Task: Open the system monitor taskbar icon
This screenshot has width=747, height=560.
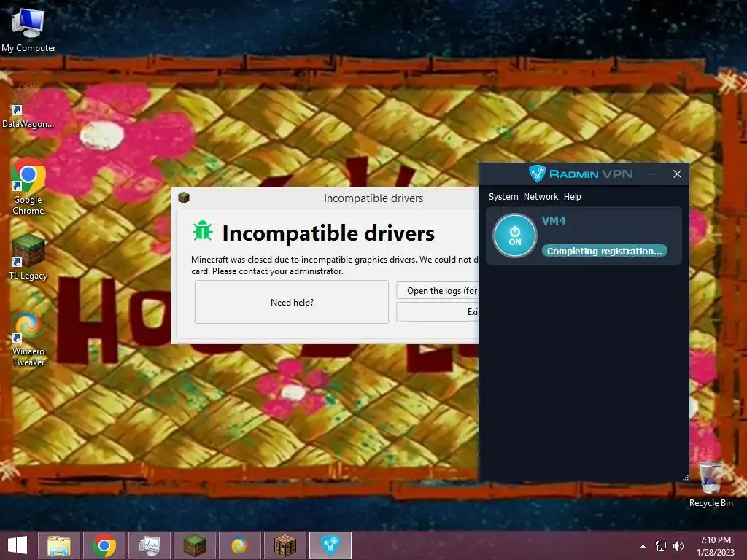Action: coord(150,545)
